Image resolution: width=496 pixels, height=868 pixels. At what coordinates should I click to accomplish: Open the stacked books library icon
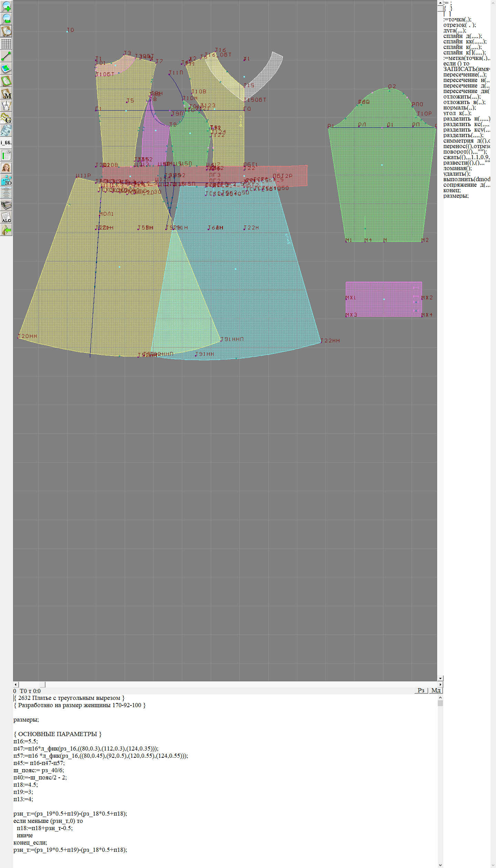click(x=6, y=205)
